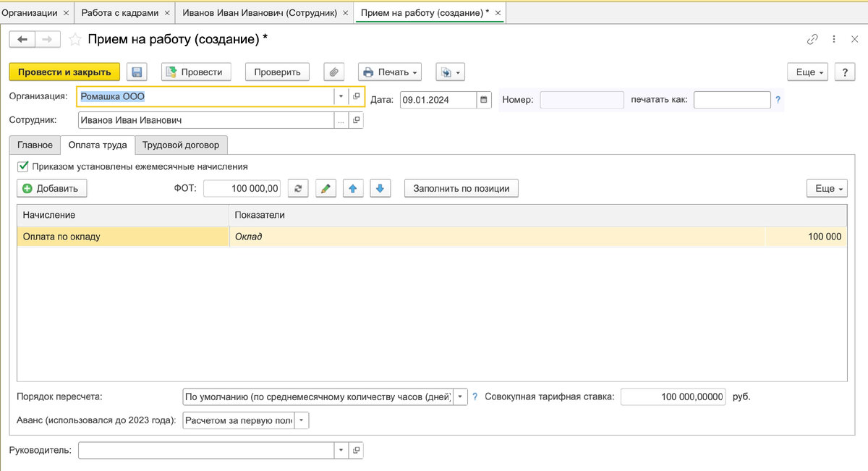Click the Показатели column header
Image resolution: width=868 pixels, height=471 pixels.
point(538,215)
